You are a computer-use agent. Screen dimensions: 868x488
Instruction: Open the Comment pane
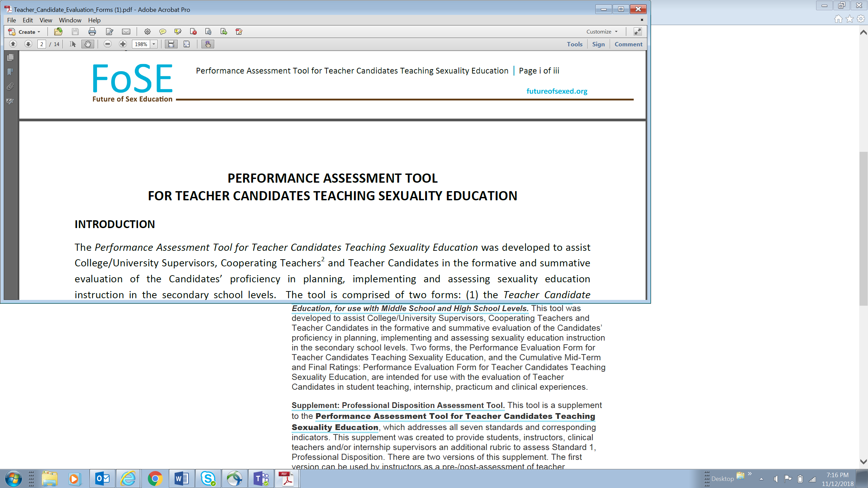coord(628,44)
